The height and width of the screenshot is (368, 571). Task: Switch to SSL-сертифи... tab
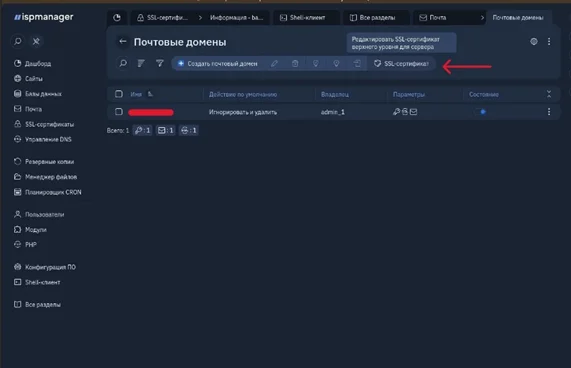162,17
